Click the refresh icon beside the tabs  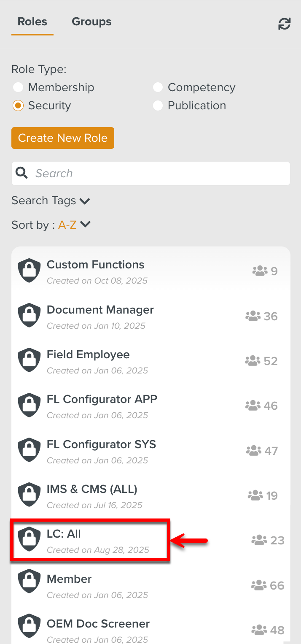click(285, 24)
